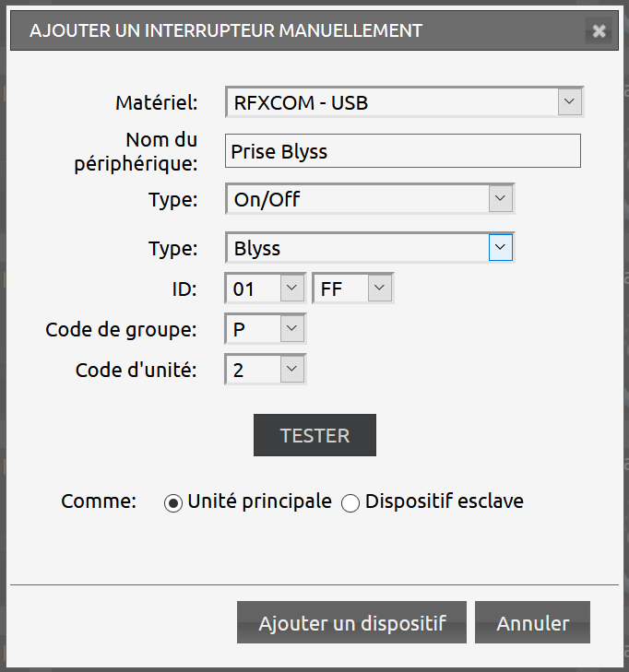Close the dialog with the X icon
Image resolution: width=629 pixels, height=672 pixels.
(x=599, y=31)
